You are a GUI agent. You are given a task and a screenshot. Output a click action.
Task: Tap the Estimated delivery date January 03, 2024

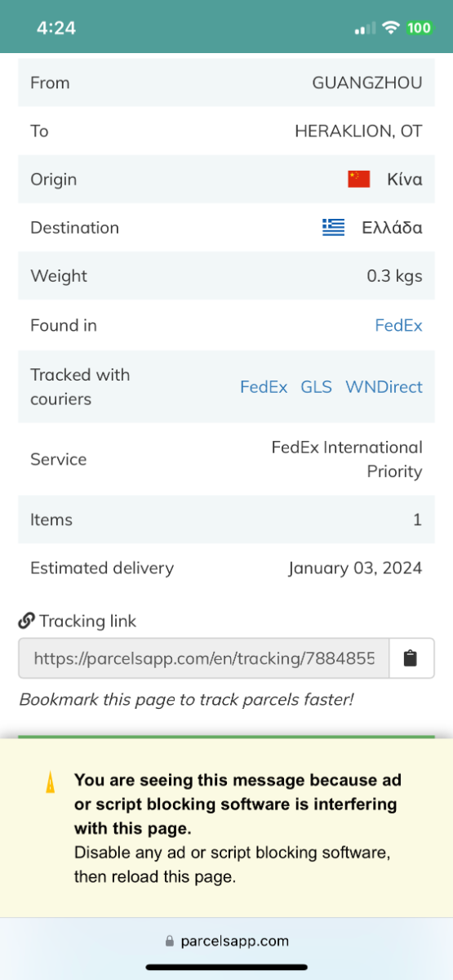[x=355, y=568]
